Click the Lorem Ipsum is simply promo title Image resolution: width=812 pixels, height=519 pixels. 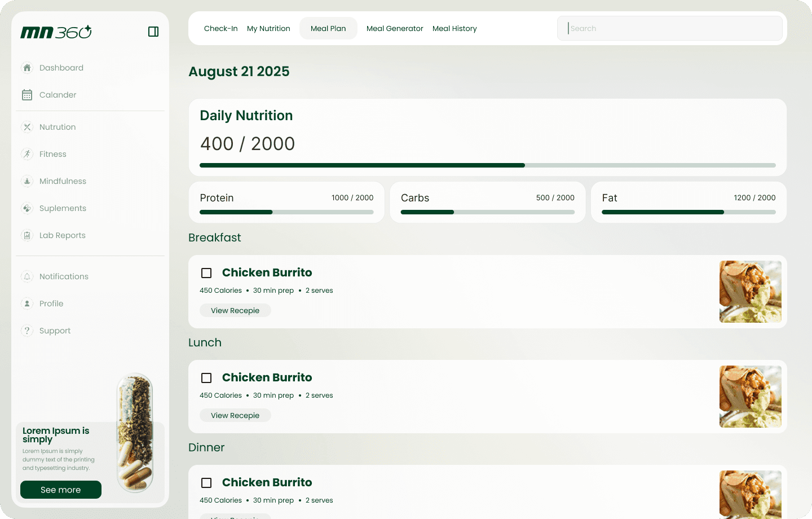(x=56, y=435)
